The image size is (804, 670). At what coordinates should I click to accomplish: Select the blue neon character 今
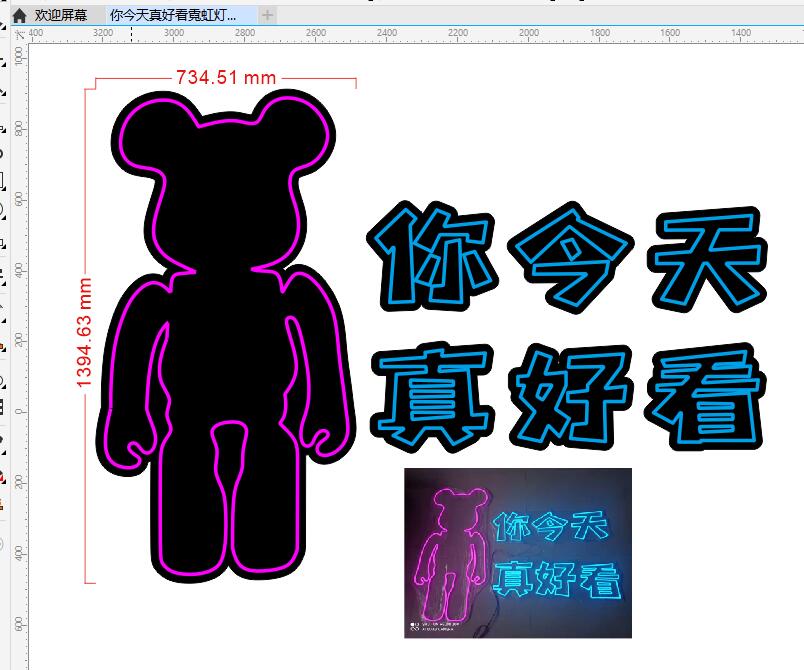click(x=571, y=257)
